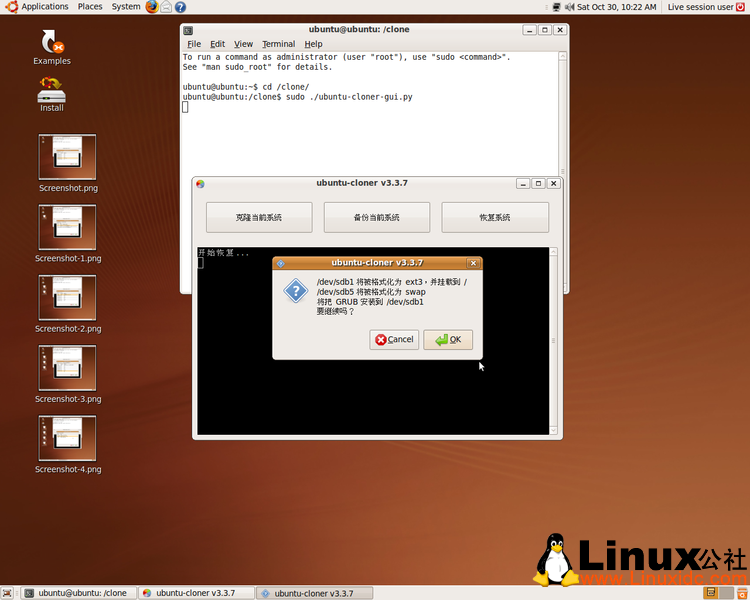Image resolution: width=750 pixels, height=600 pixels.
Task: Click the cloner output scrollbar track
Action: pyautogui.click(x=553, y=341)
